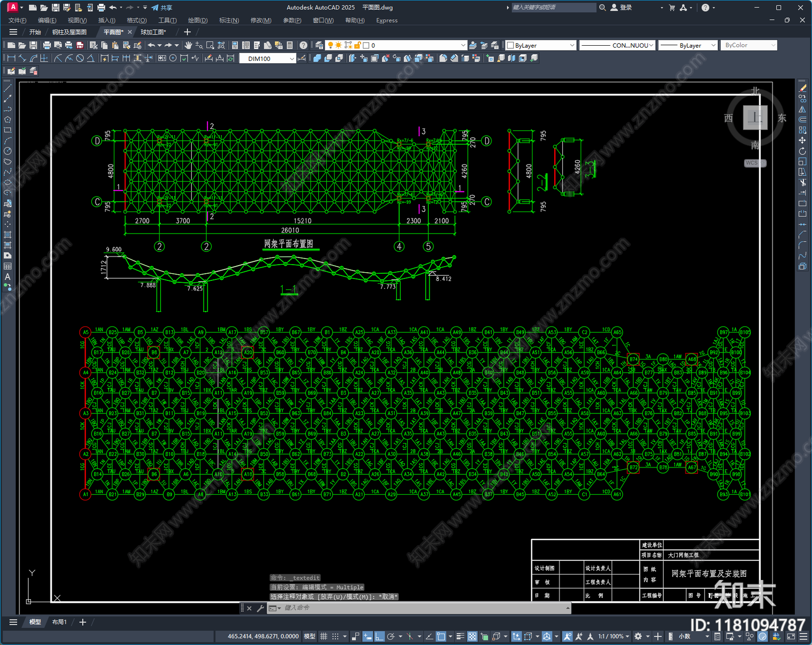Image resolution: width=812 pixels, height=645 pixels.
Task: Click the 登录 sign-in button
Action: [622, 8]
